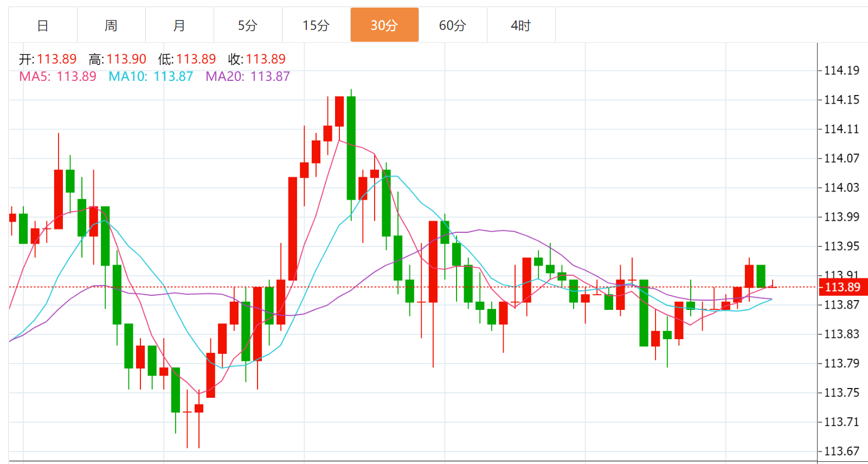The width and height of the screenshot is (868, 464).
Task: Click the last green candle on the right
Action: pos(761,276)
